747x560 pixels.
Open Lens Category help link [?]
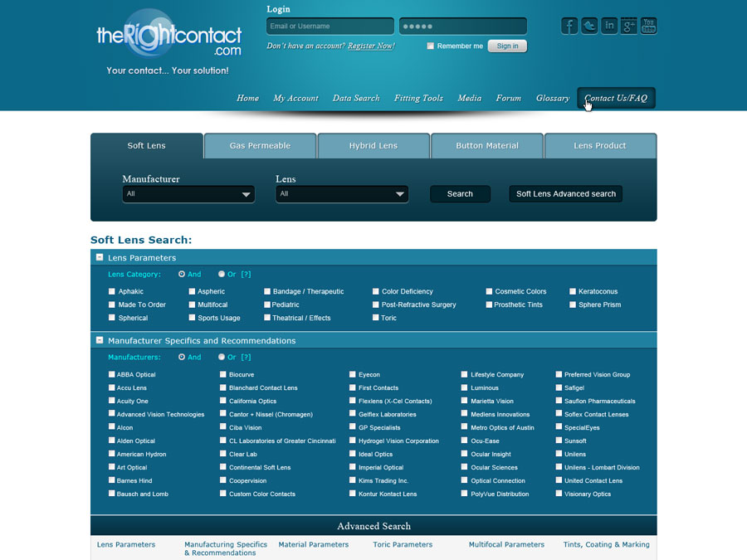click(246, 275)
